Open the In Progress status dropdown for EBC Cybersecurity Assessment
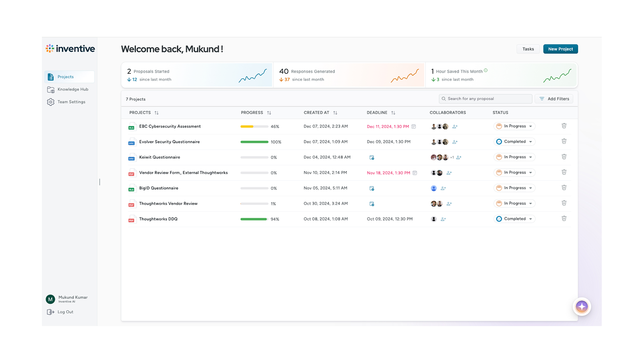Screen dimensions: 644x362 click(514, 126)
